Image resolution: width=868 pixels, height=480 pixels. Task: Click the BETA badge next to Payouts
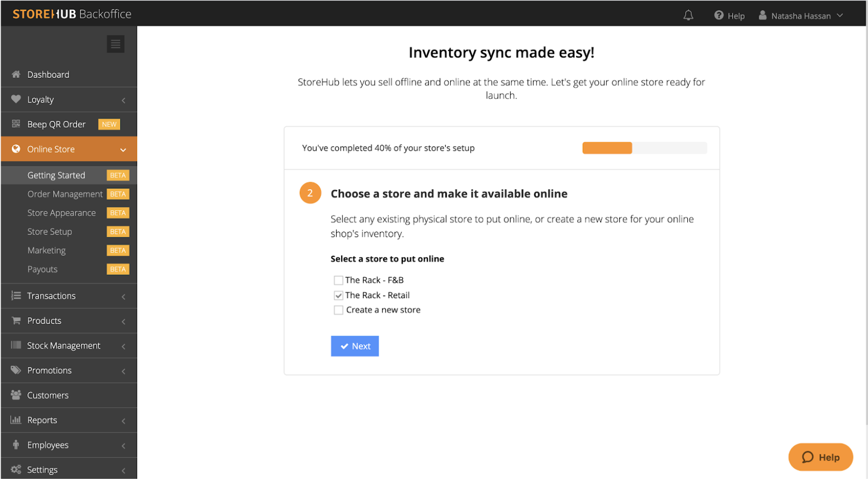[118, 269]
